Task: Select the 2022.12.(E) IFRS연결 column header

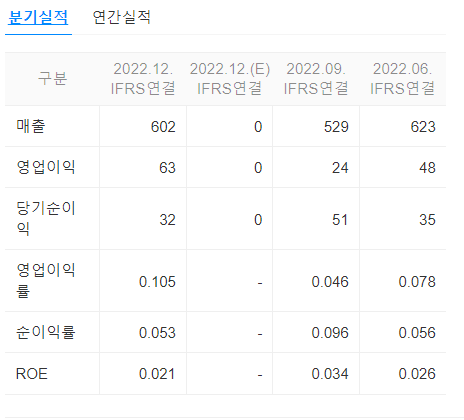Action: (x=230, y=79)
